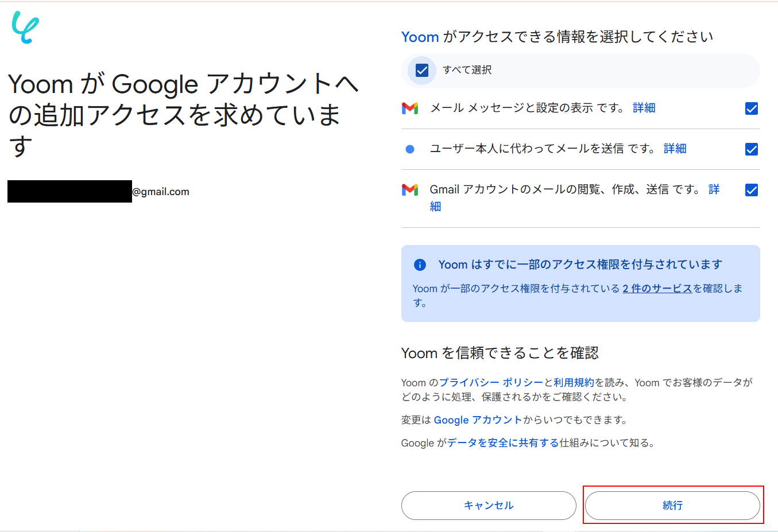This screenshot has height=532, width=778.
Task: Toggle the すべて選択 checkbox
Action: point(422,70)
